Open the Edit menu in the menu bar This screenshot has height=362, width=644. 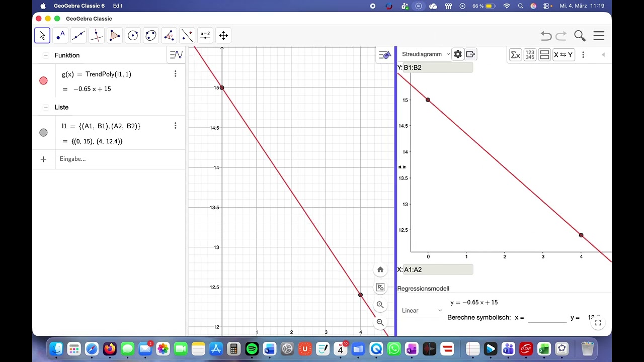(118, 6)
